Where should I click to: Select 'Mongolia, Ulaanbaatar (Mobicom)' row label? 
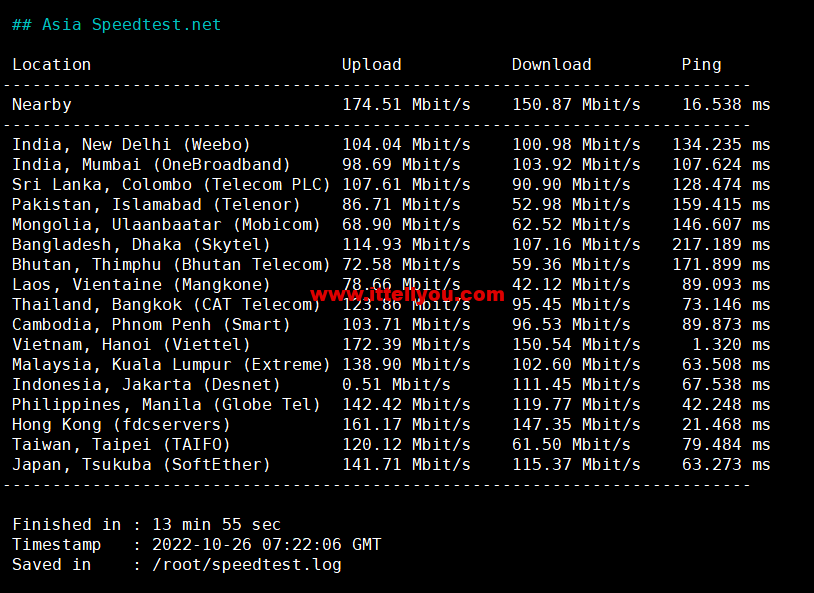point(166,224)
